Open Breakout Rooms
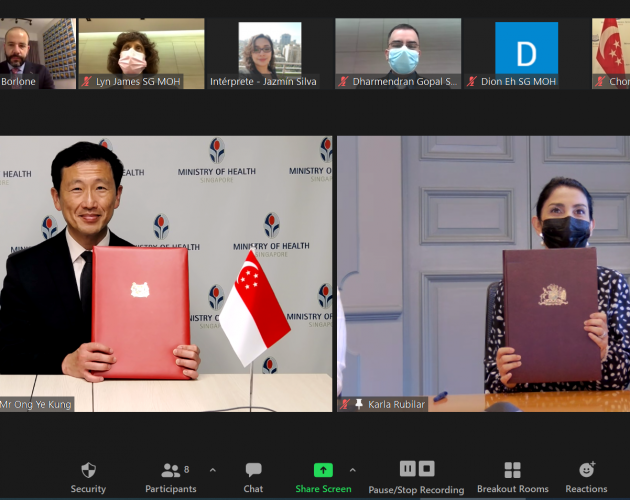 pos(512,470)
